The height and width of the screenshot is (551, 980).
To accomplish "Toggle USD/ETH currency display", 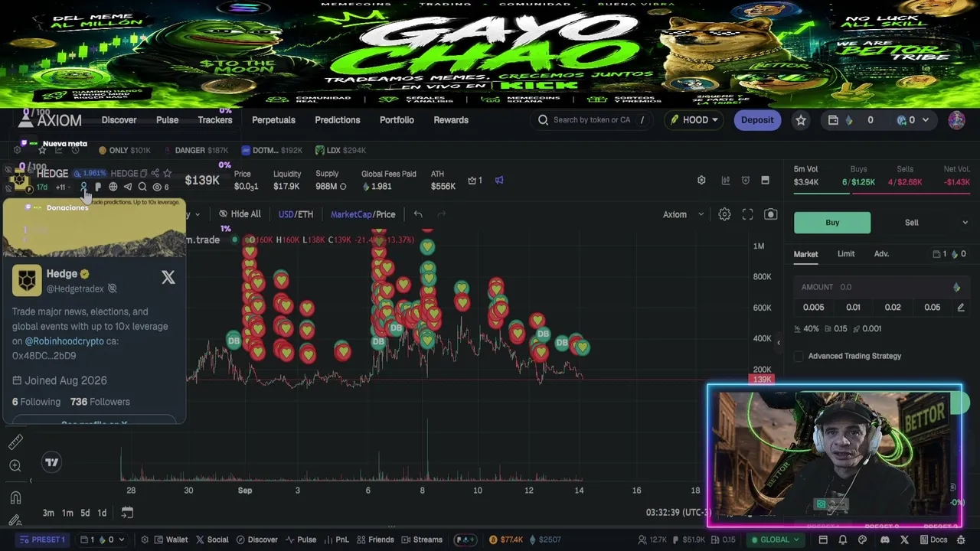I will 296,214.
